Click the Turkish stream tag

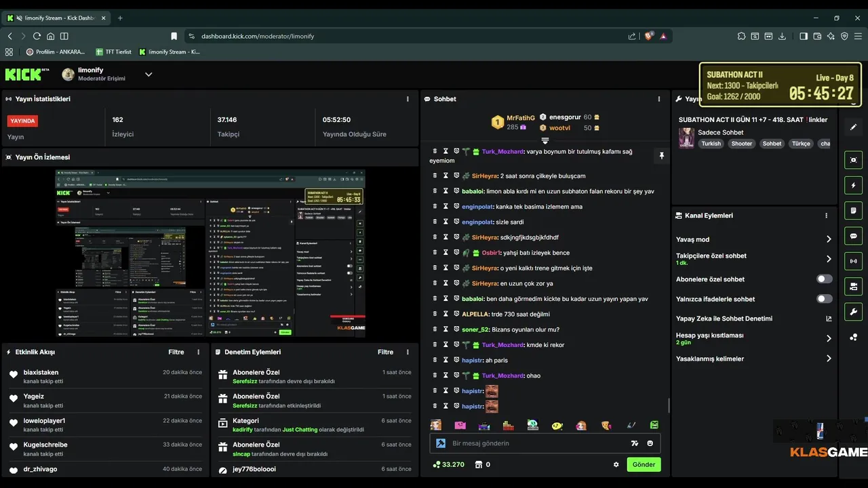(711, 144)
